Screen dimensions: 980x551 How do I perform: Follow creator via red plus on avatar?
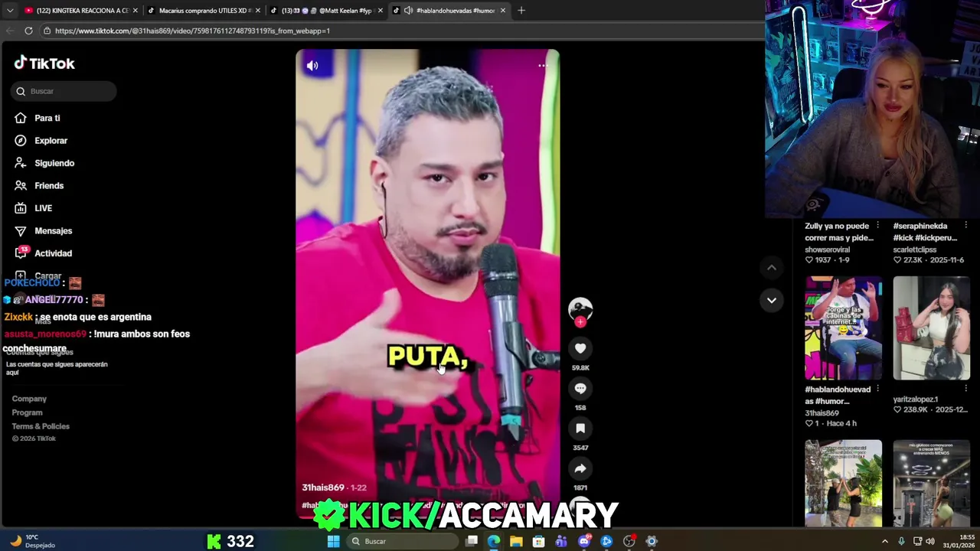[x=580, y=322]
